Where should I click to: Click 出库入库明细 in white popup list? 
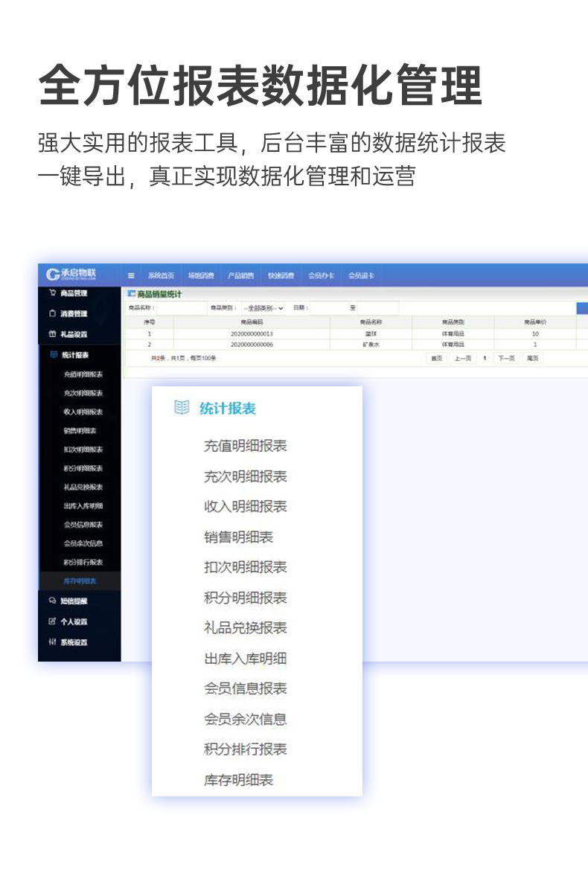pos(245,659)
